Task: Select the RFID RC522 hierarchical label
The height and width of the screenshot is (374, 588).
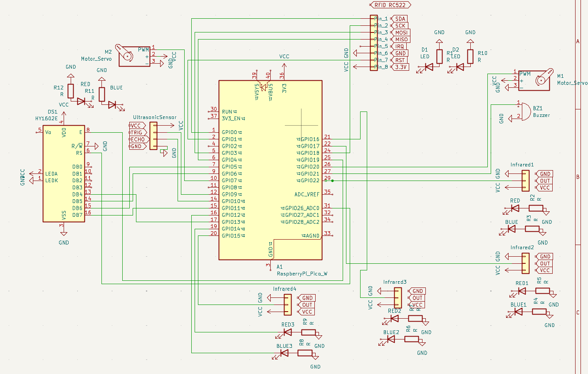Action: coord(390,5)
